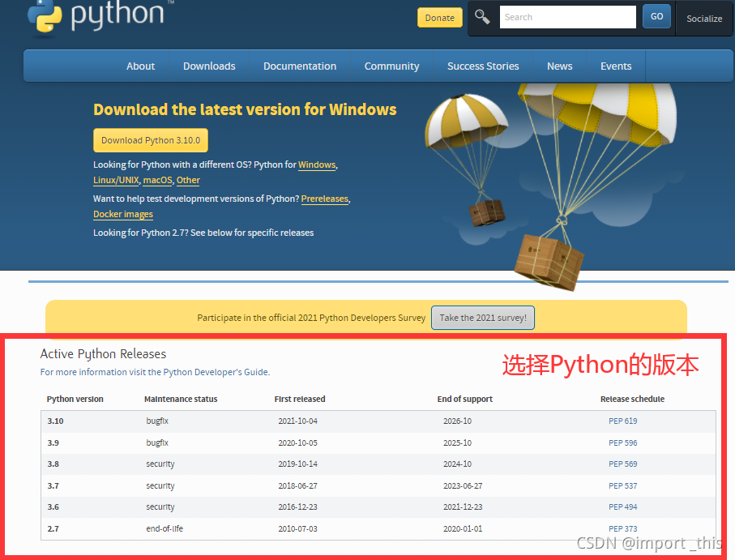Open the Community menu

[x=392, y=66]
